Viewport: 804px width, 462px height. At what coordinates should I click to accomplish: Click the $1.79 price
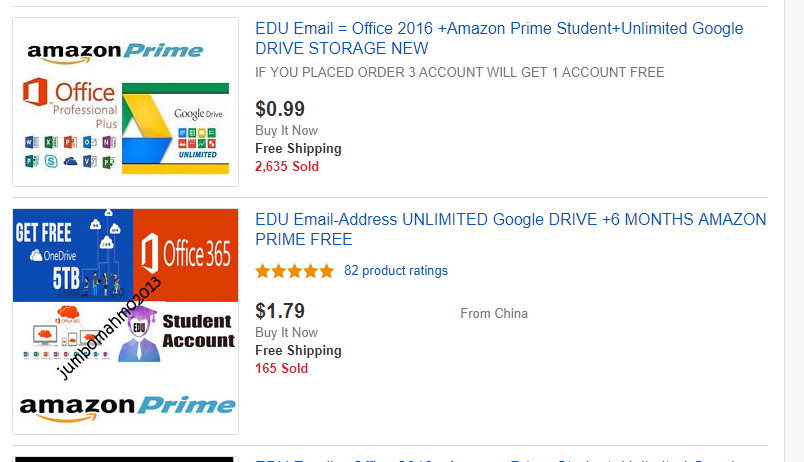pos(280,311)
